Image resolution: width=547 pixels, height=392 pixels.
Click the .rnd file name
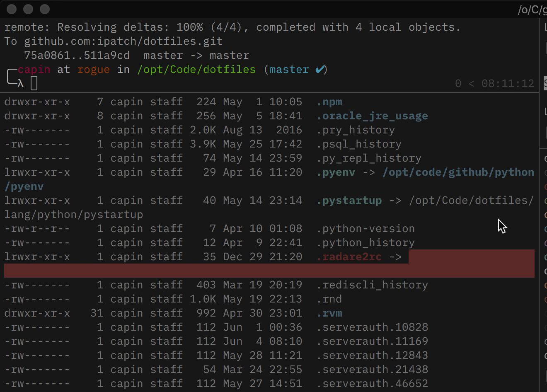coord(329,299)
